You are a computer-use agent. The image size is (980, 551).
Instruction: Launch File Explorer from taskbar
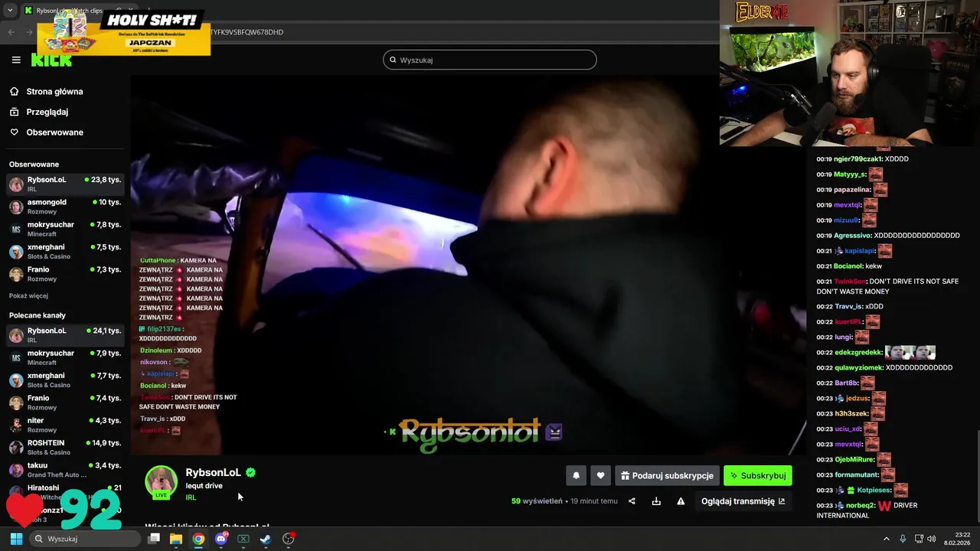[x=176, y=539]
